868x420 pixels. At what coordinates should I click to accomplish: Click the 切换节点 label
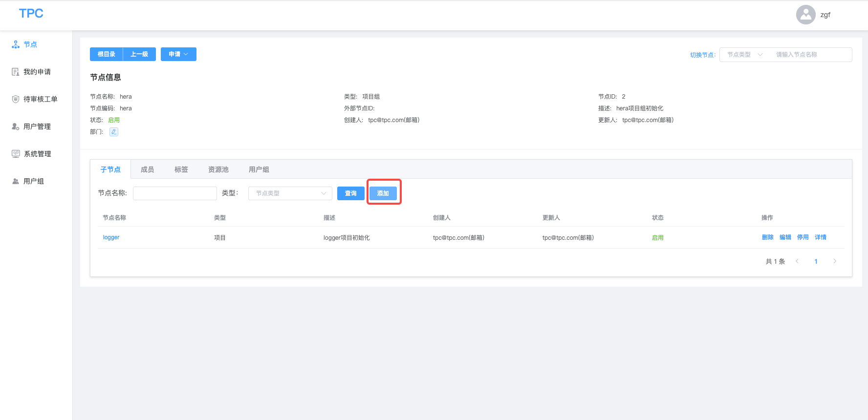[x=702, y=55]
